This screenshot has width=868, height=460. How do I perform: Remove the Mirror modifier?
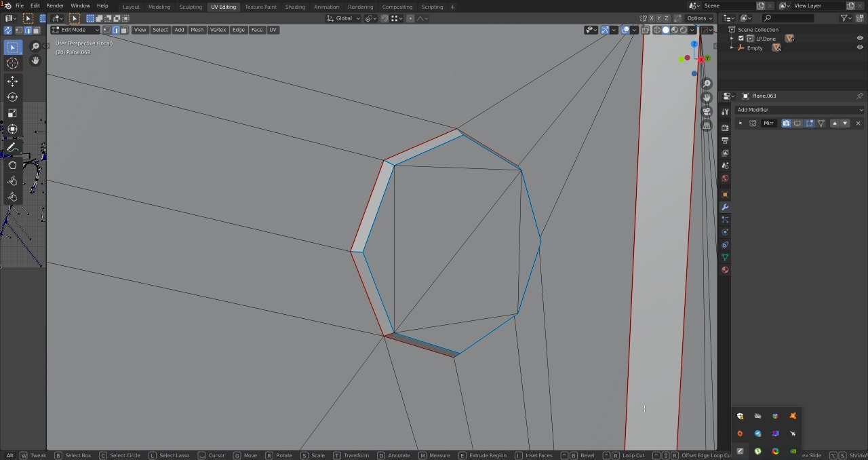pos(858,123)
